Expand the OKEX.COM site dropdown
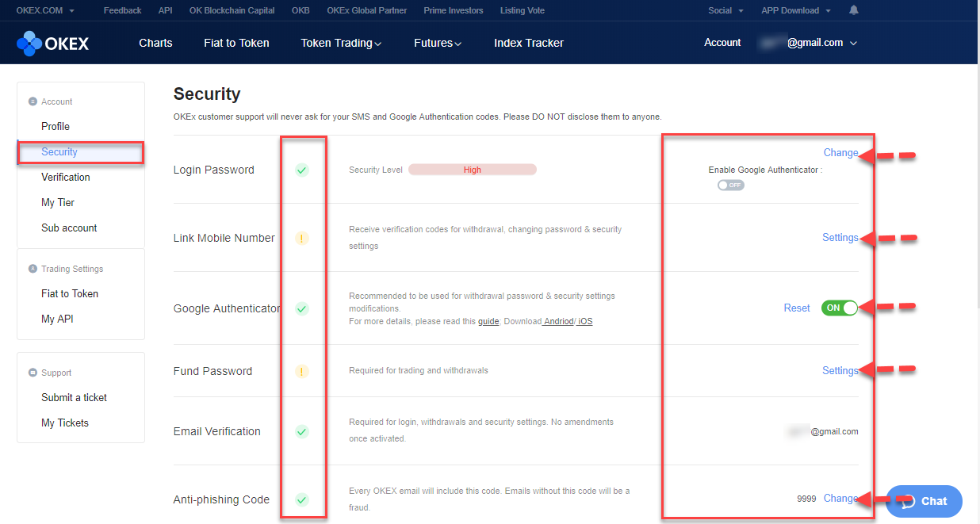Viewport: 980px width, 524px height. tap(45, 10)
